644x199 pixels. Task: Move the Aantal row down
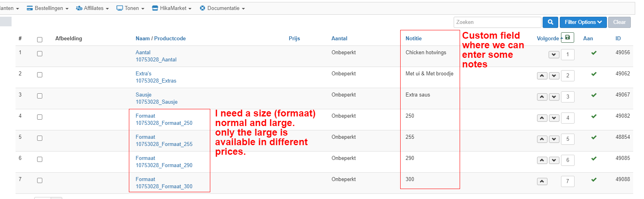[554, 55]
